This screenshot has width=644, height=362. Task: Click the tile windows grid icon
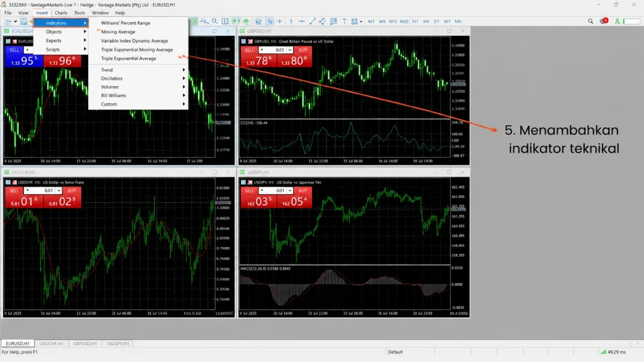(x=225, y=21)
